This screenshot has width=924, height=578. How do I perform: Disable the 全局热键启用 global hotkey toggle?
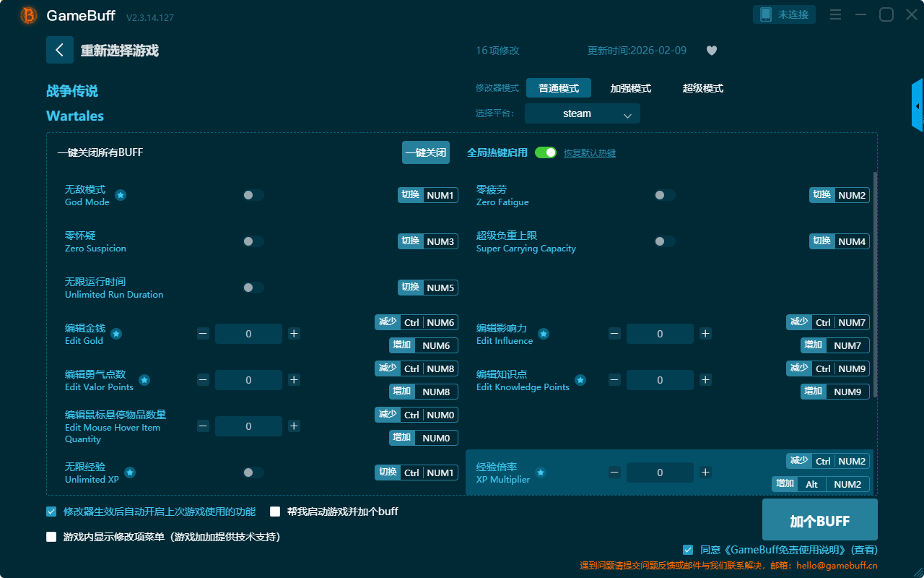click(x=546, y=152)
